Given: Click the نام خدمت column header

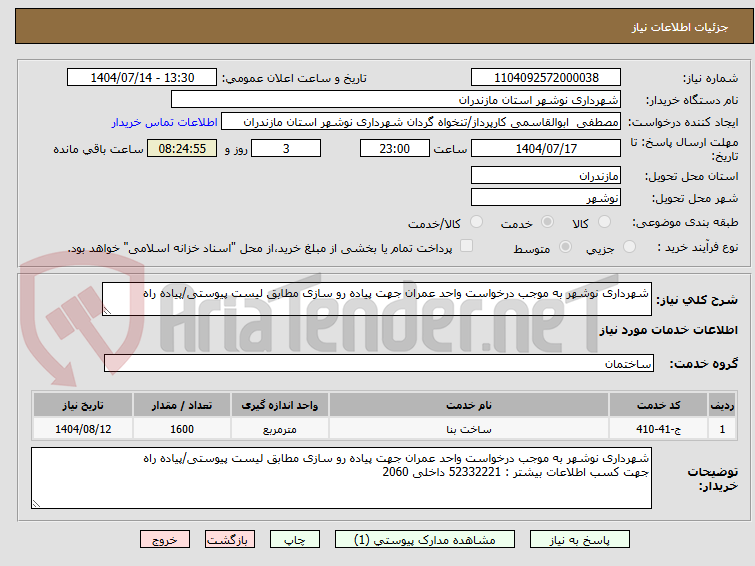Looking at the screenshot, I should [469, 405].
